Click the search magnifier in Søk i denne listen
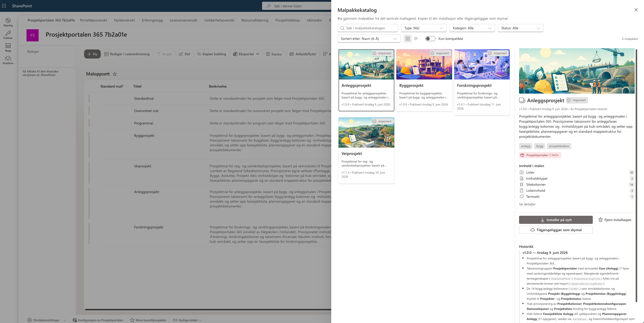Image resolution: width=644 pixels, height=323 pixels. coord(269,6)
